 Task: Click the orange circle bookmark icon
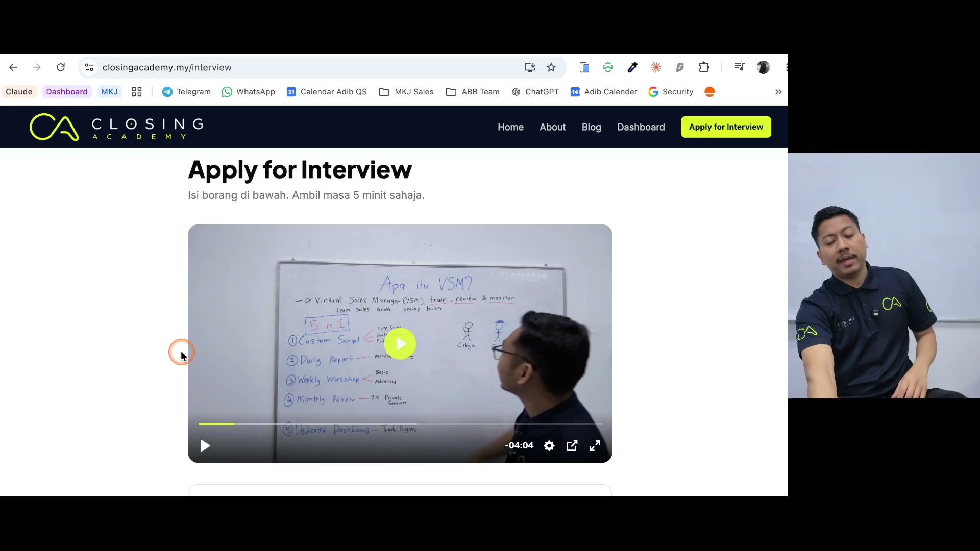709,92
